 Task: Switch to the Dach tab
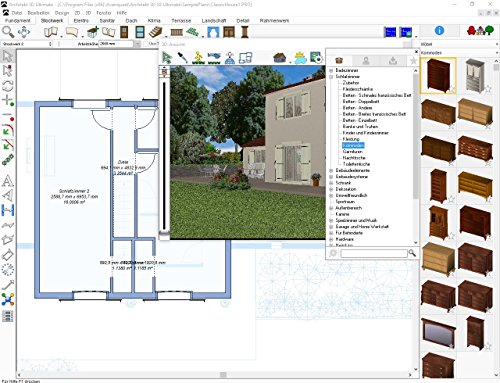coord(131,21)
